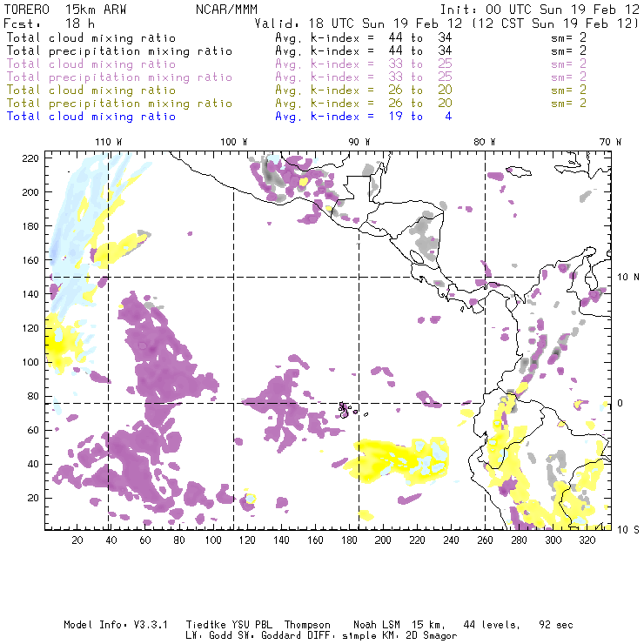This screenshot has width=644, height=644.
Task: Click the "Valid: 18 UTC Sun 19 Feb 12" text
Action: (359, 23)
